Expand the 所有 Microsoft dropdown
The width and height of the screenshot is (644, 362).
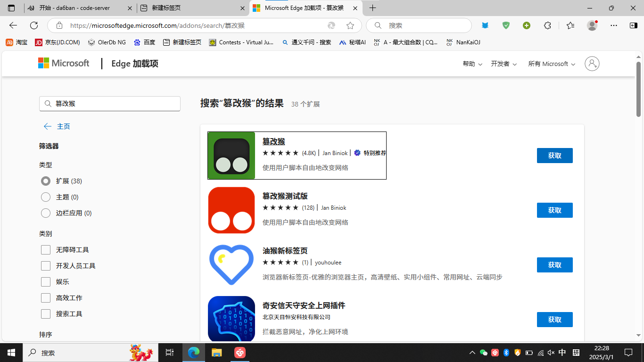coord(552,64)
